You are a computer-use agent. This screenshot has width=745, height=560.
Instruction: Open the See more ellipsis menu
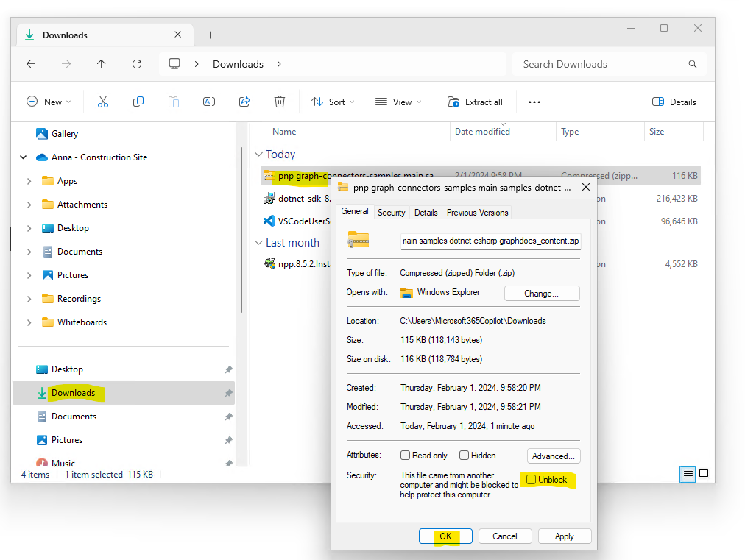tap(534, 102)
